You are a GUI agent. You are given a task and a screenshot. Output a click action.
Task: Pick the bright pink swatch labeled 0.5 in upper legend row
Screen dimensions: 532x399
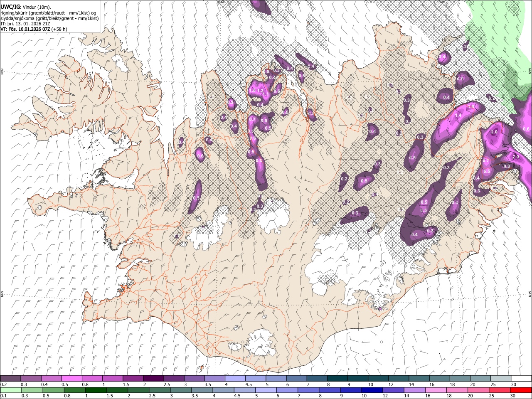point(72,378)
